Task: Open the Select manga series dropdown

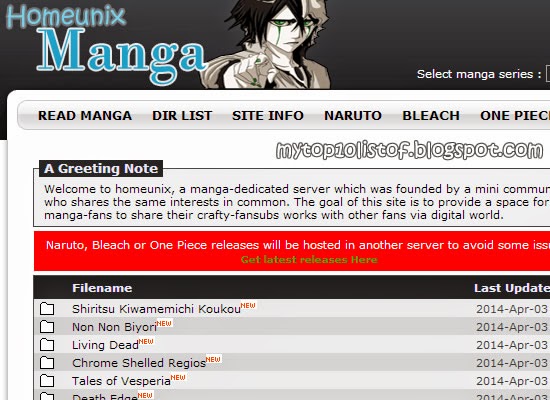Action: point(548,74)
